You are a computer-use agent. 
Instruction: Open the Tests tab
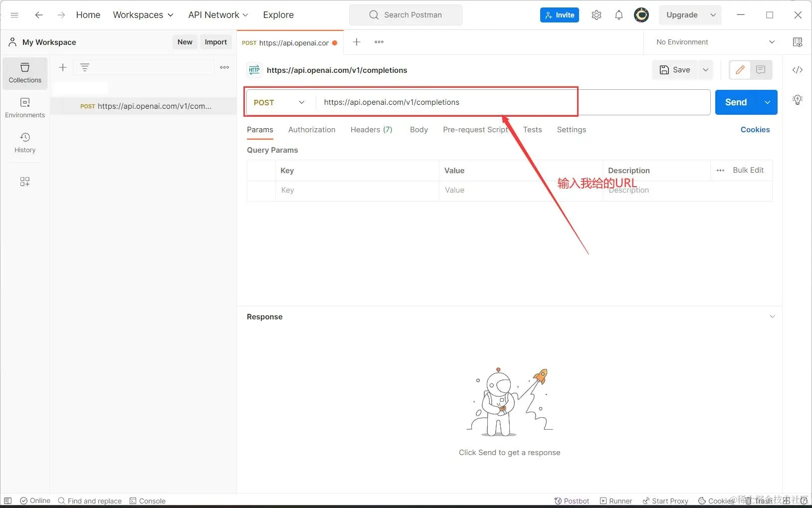pyautogui.click(x=533, y=130)
